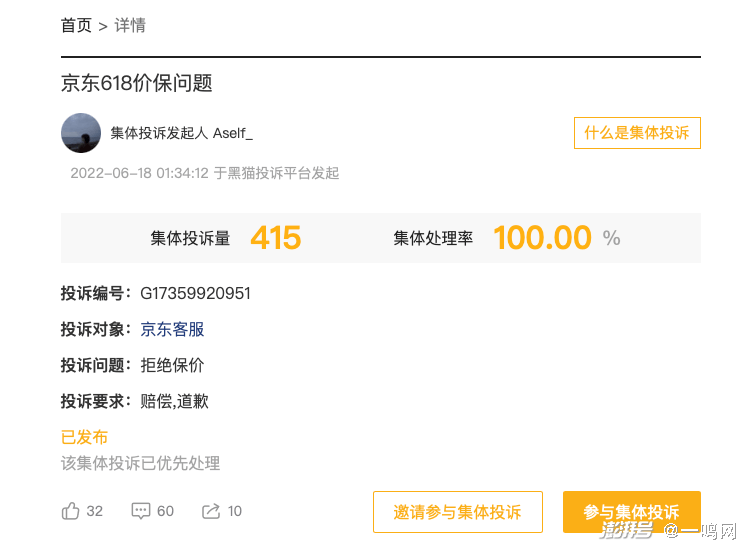
Task: Click the 赔偿,道歉 complaint demand text
Action: tap(174, 401)
